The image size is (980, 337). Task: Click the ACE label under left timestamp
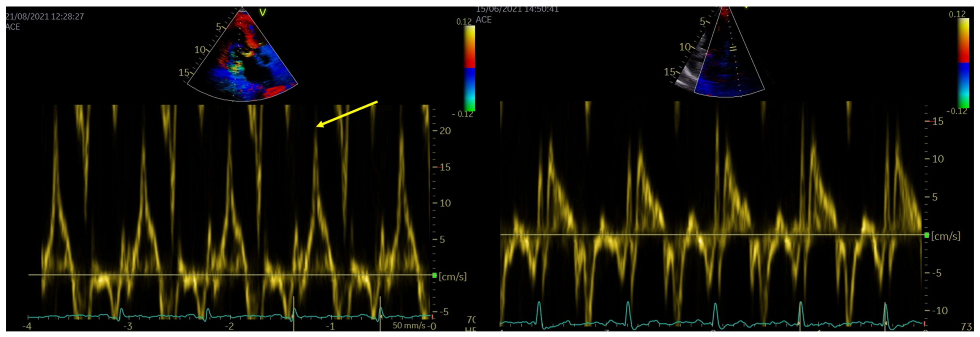click(x=12, y=27)
